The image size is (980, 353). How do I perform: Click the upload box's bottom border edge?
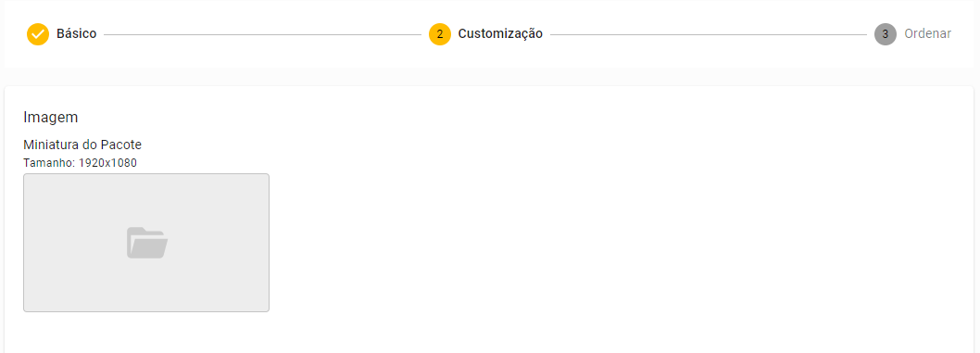146,311
